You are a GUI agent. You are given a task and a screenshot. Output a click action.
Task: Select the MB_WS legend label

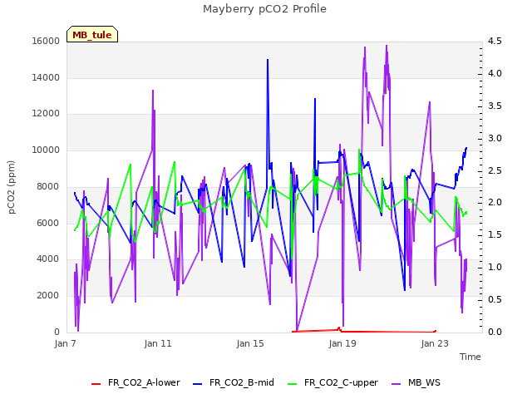pos(424,382)
